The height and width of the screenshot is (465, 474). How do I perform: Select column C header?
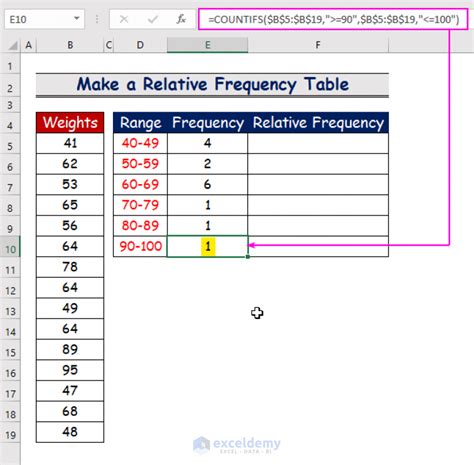[x=109, y=45]
